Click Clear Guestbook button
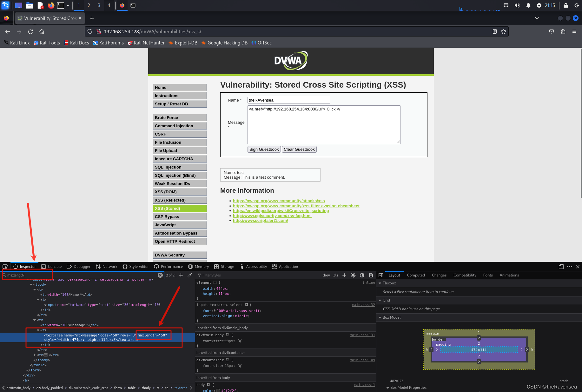582x392 pixels. [299, 149]
